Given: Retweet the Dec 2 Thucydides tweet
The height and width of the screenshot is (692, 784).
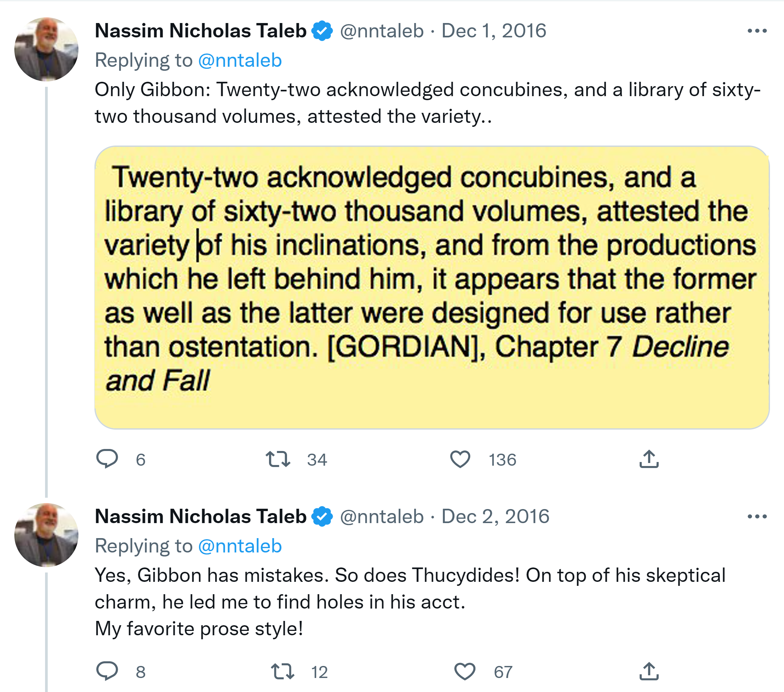Looking at the screenshot, I should pos(283,672).
